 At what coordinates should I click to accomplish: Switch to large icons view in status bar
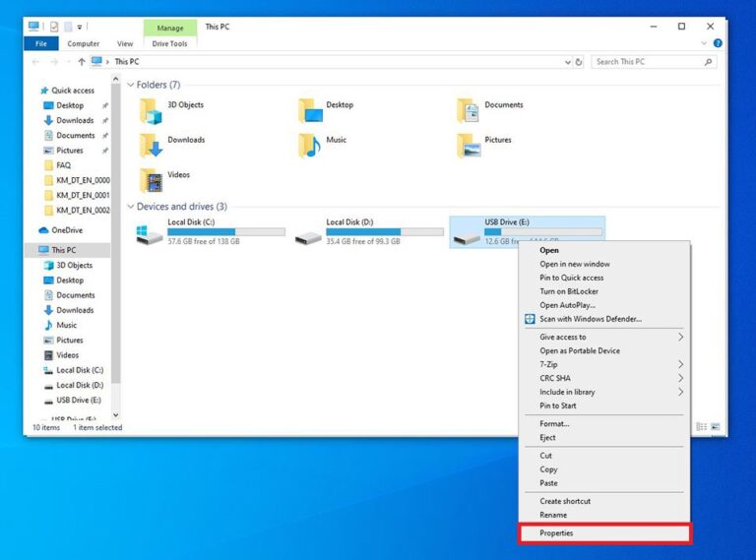716,426
